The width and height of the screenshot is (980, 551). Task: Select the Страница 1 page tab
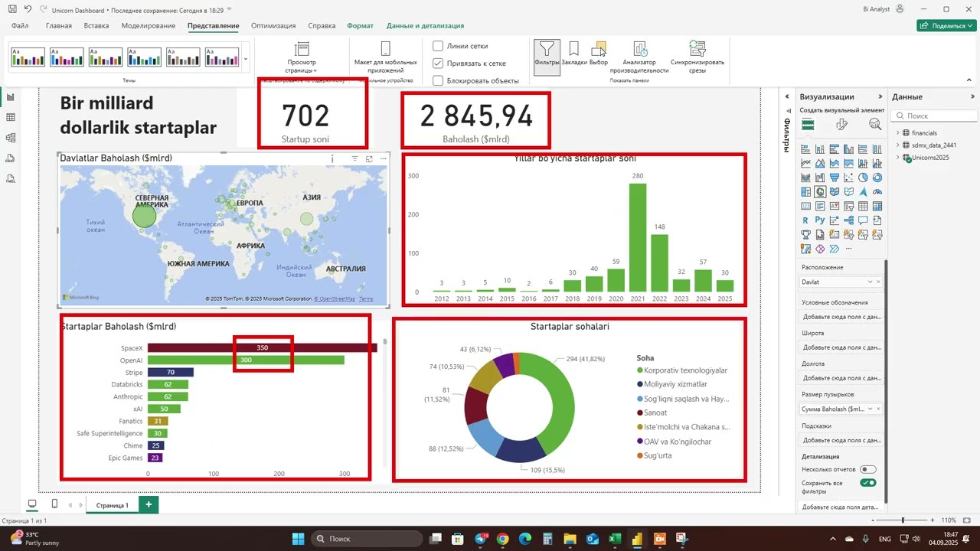click(x=112, y=505)
